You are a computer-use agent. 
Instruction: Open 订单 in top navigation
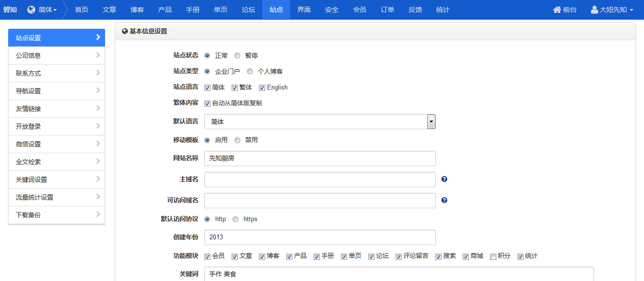click(387, 10)
